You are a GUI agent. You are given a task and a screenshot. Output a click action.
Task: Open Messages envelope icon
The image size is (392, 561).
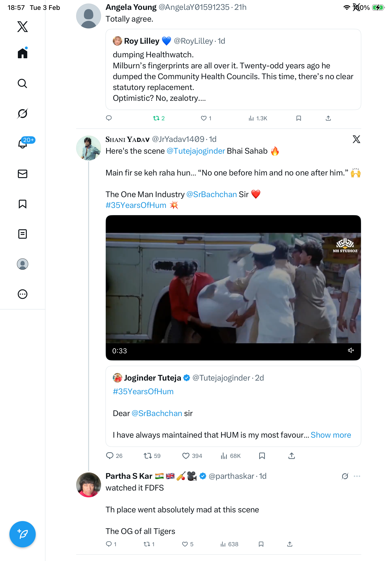pyautogui.click(x=23, y=174)
